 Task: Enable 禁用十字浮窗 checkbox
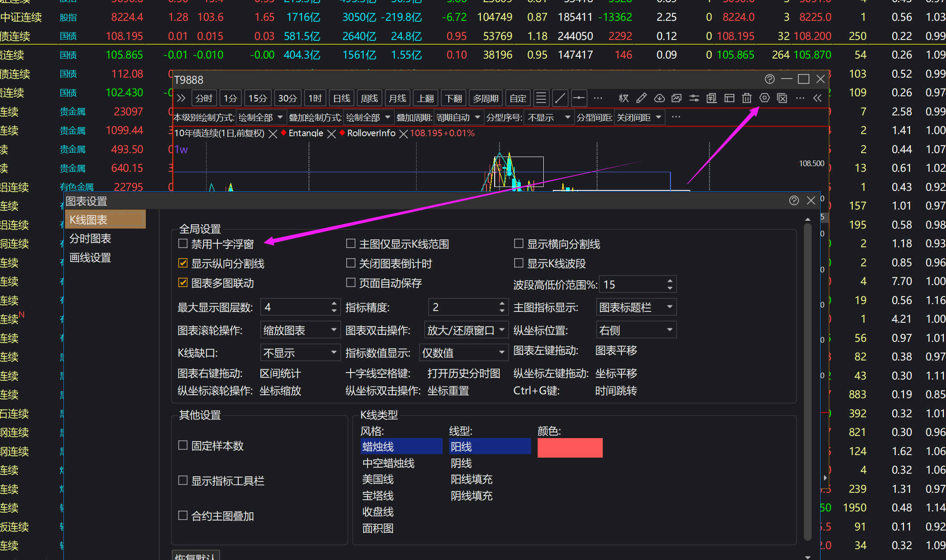(183, 244)
